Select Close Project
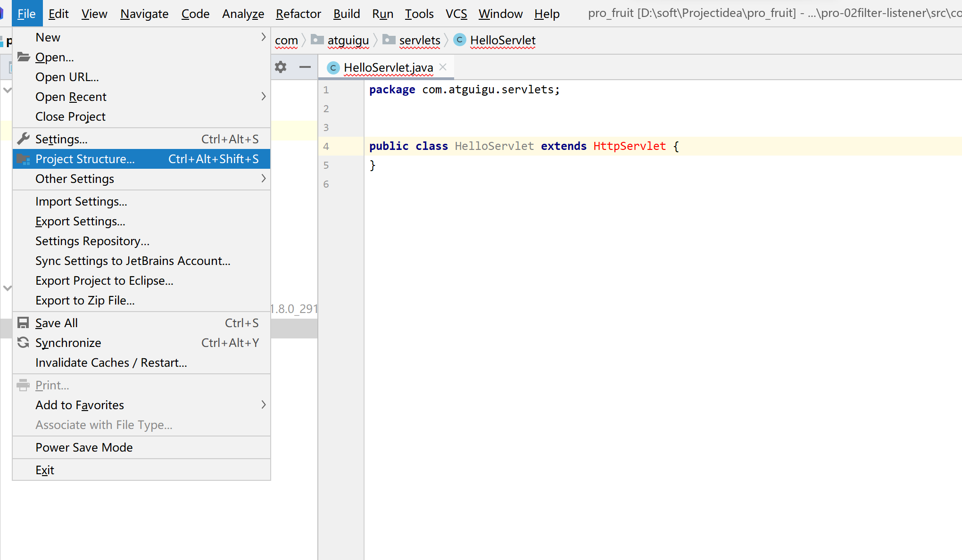 (141, 116)
